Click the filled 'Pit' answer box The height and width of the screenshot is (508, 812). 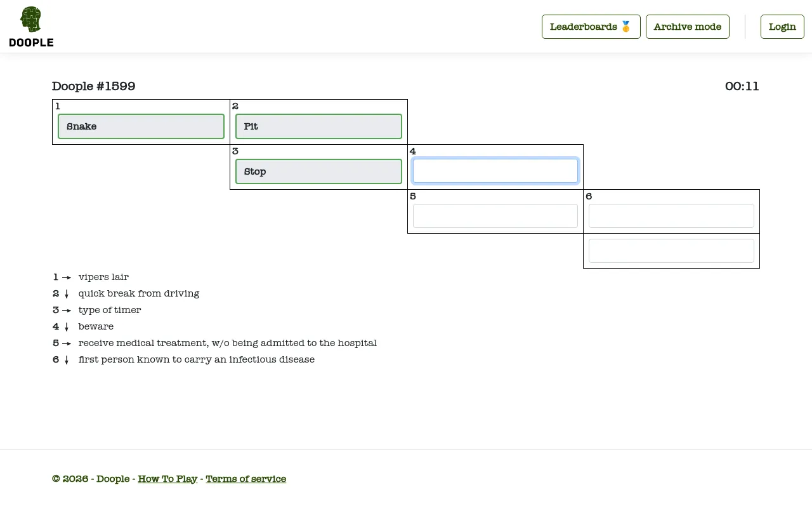(318, 126)
